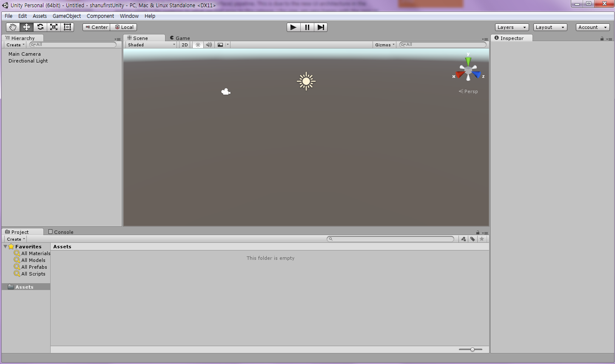Open the GameObject menu
Image resolution: width=615 pixels, height=364 pixels.
(67, 16)
